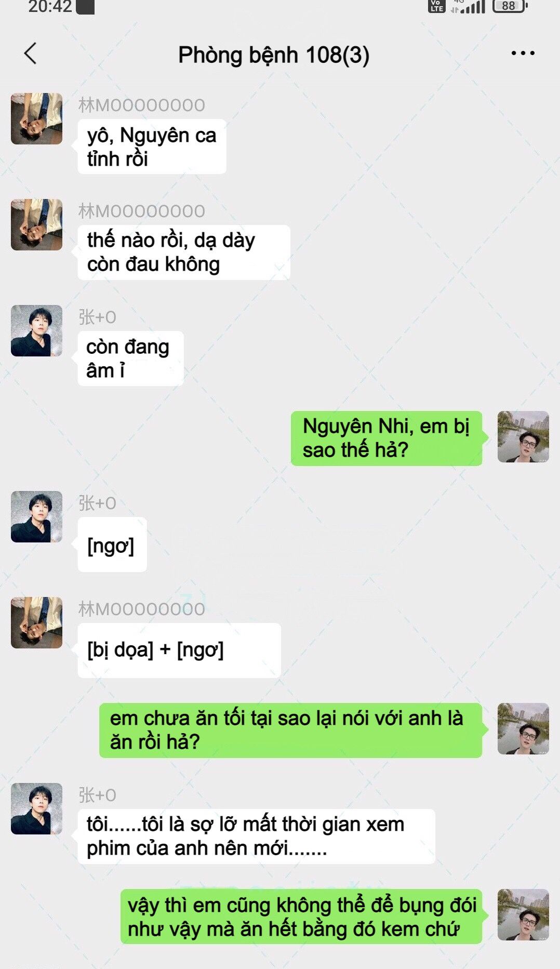
Task: Select the '[bị dọa] + [ngơ]' message bubble
Action: (x=179, y=651)
